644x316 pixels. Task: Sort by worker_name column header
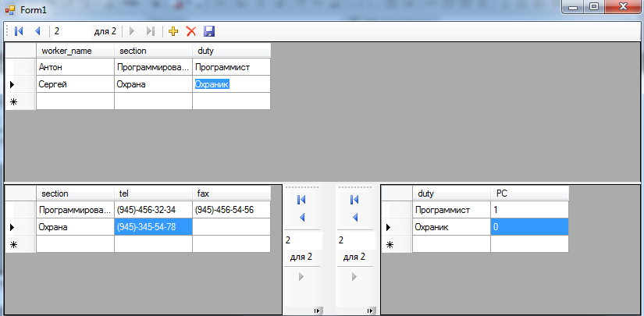[x=75, y=51]
